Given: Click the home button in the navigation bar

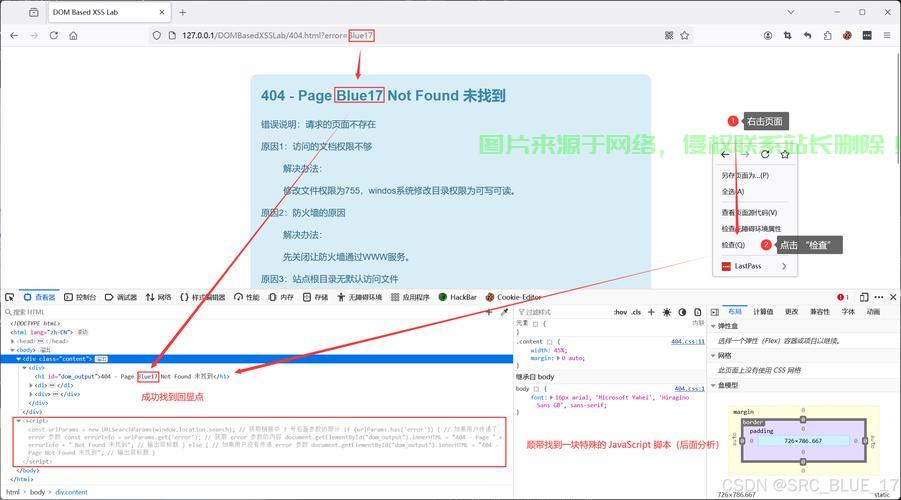Looking at the screenshot, I should point(74,35).
